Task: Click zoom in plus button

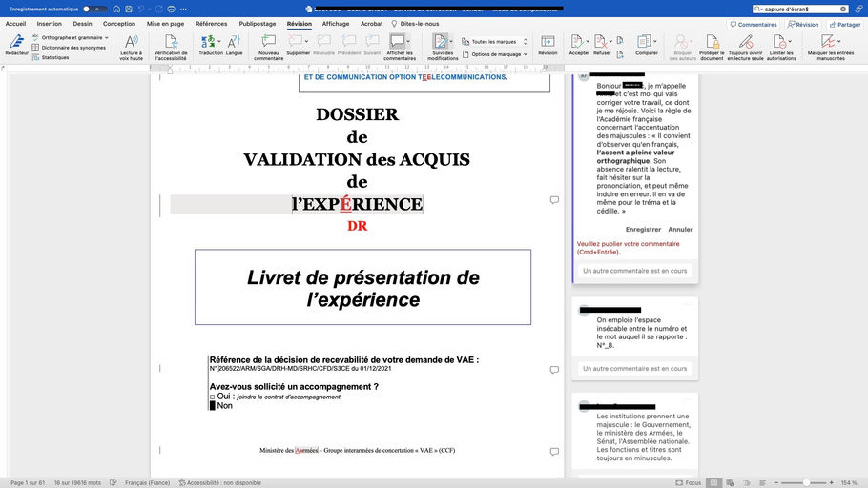Action: tap(832, 483)
